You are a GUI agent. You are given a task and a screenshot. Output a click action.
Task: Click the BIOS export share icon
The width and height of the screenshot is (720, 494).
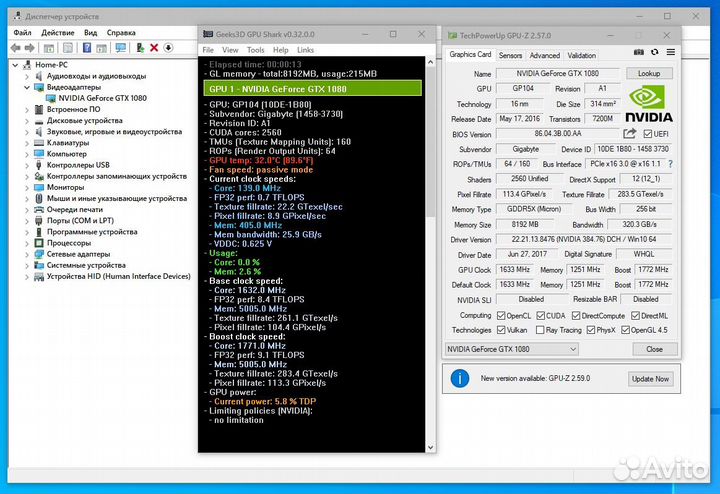[x=630, y=134]
